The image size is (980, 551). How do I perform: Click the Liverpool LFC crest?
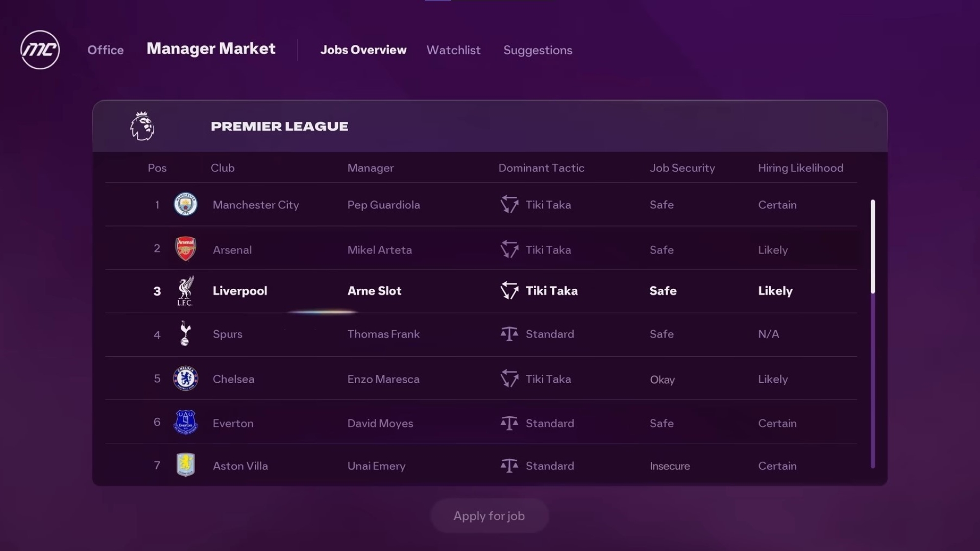tap(185, 291)
